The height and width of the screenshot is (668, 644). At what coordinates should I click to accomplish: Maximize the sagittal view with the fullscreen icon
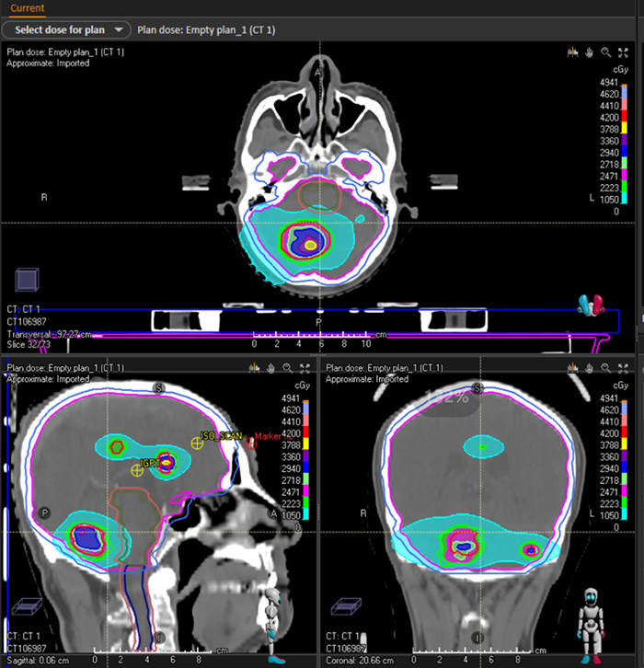coord(304,367)
